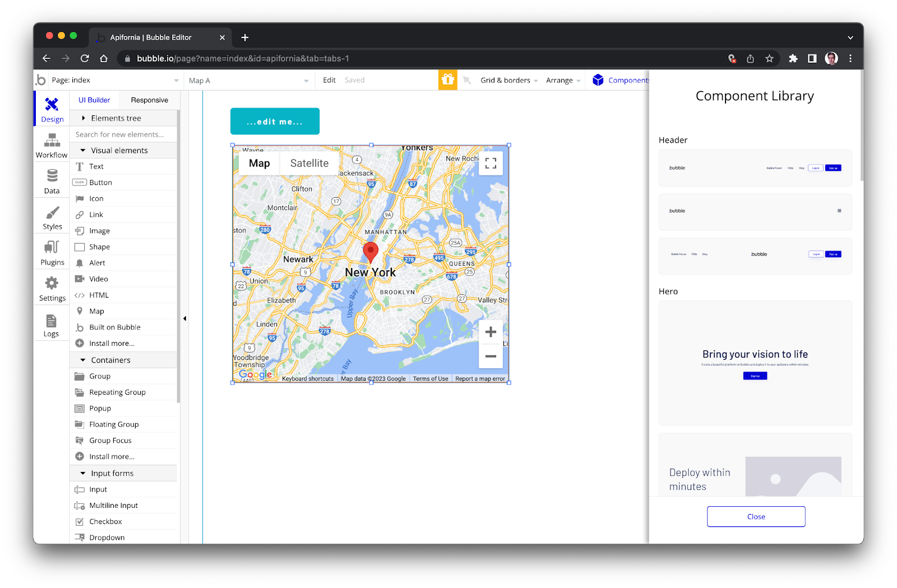Click Report a map error link
The width and height of the screenshot is (897, 588).
480,379
